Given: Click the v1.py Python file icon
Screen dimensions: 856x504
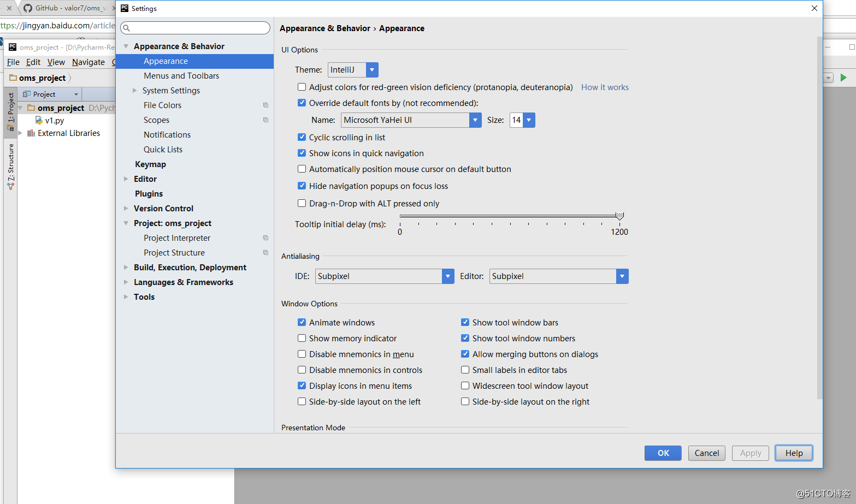Looking at the screenshot, I should (39, 120).
